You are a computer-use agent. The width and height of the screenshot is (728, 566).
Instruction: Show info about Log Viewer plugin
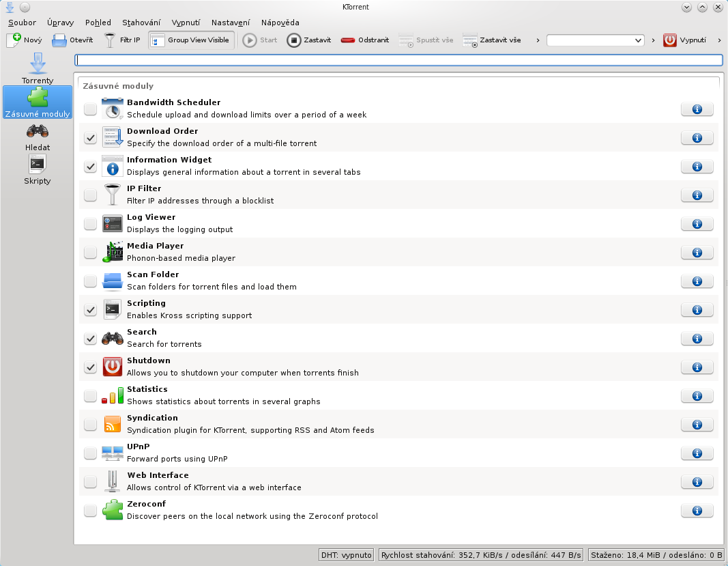pos(697,224)
